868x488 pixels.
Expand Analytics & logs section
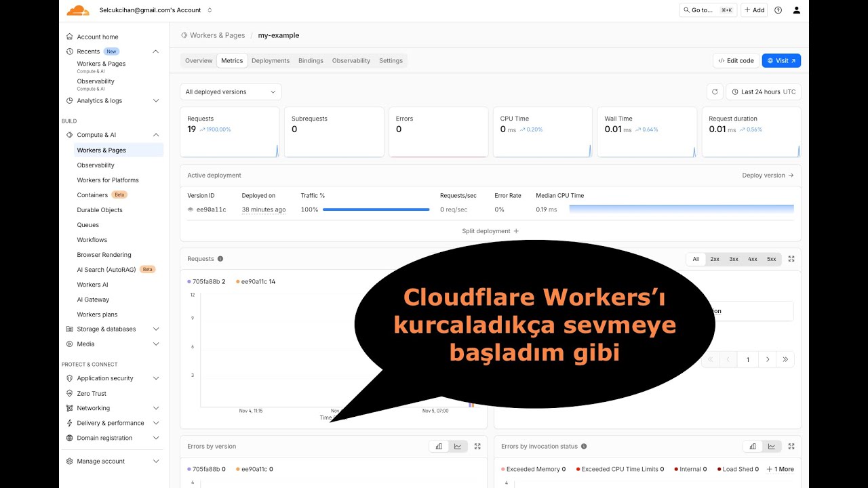point(155,100)
